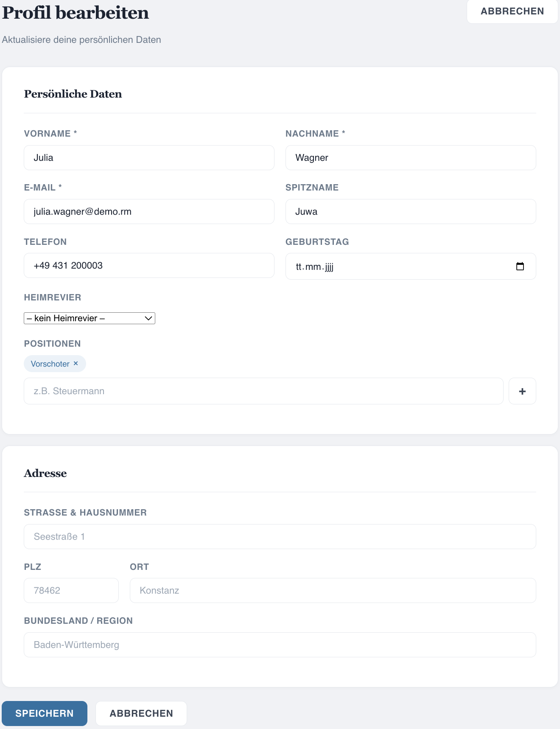This screenshot has width=560, height=729.
Task: Click the Positionen input with placeholder Steuermann
Action: pos(263,391)
